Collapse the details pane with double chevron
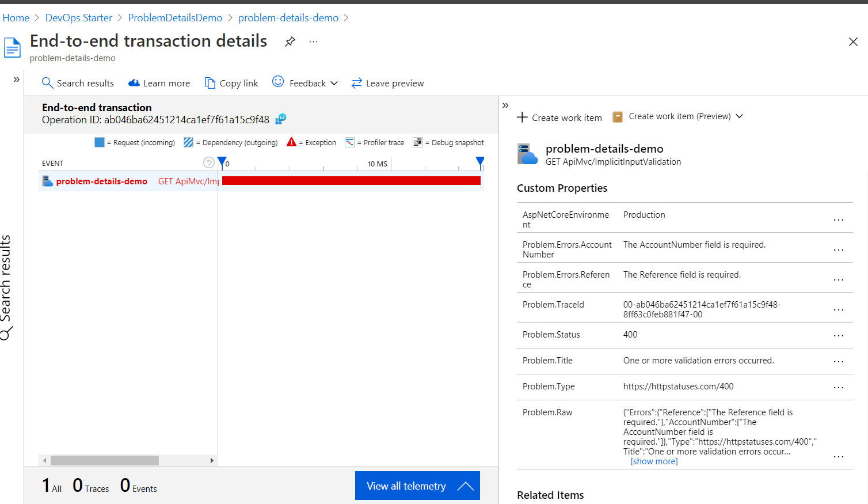Viewport: 868px width, 504px height. (x=505, y=105)
